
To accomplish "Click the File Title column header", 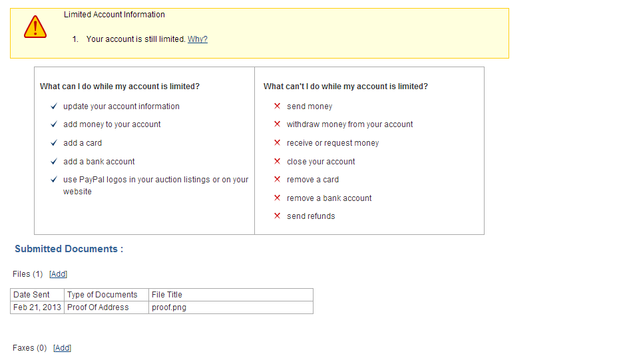I will coord(167,295).
